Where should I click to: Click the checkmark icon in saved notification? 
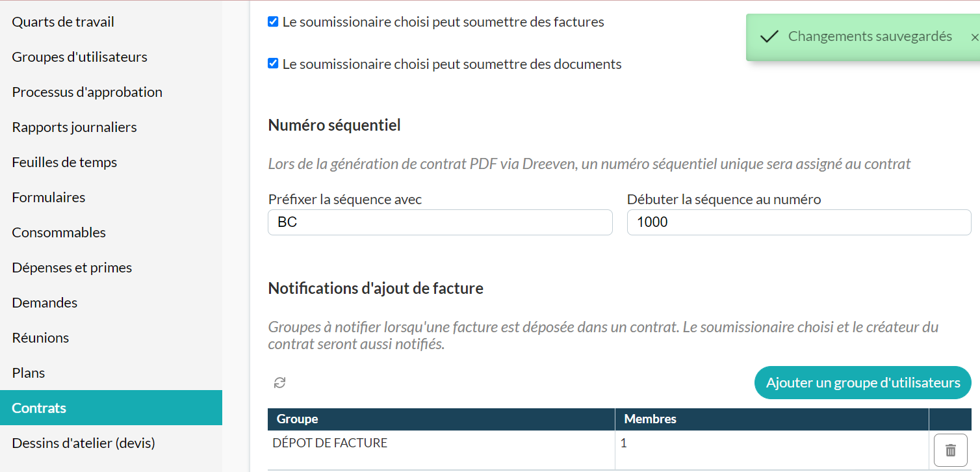click(769, 37)
